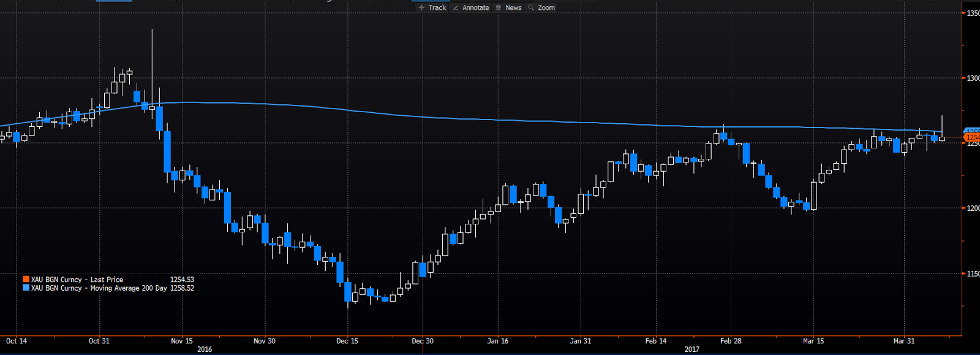This screenshot has height=355, width=980.
Task: Click the orange current price tag on y-axis
Action: point(972,137)
